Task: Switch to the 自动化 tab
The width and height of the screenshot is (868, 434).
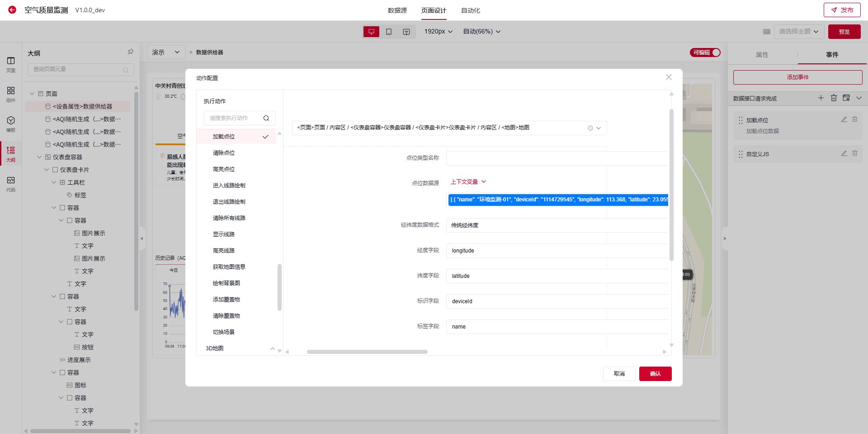Action: [x=470, y=10]
